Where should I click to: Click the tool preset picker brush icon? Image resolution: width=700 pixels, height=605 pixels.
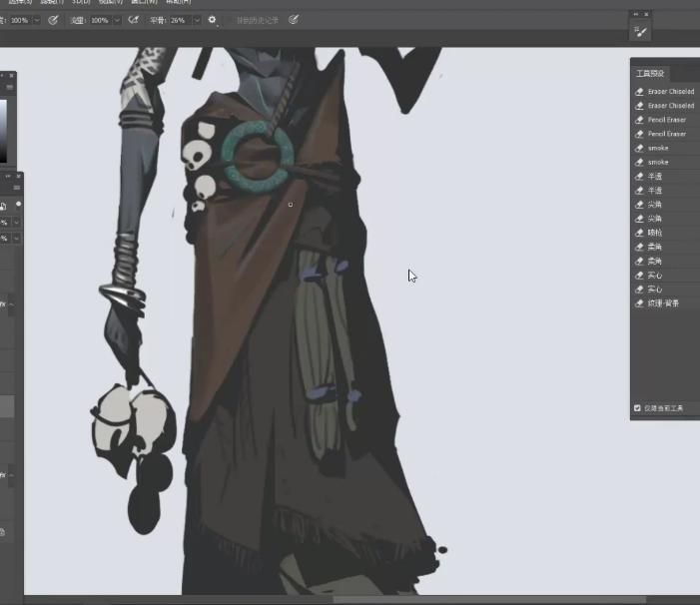(x=640, y=32)
